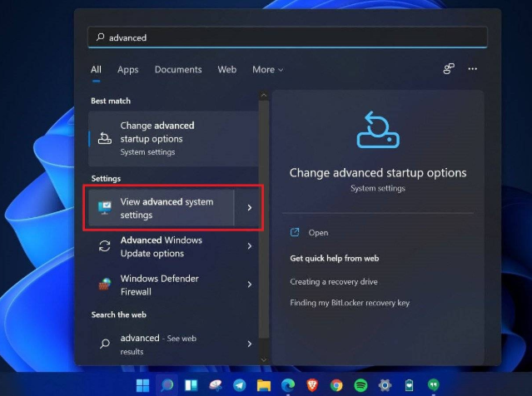Open Creating a recovery drive help link
The image size is (532, 396).
pos(333,282)
